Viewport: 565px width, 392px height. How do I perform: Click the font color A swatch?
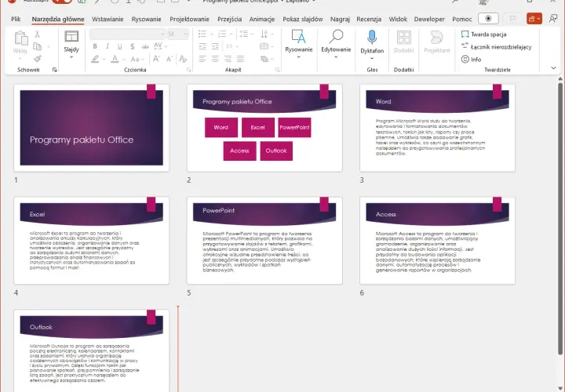pos(115,59)
